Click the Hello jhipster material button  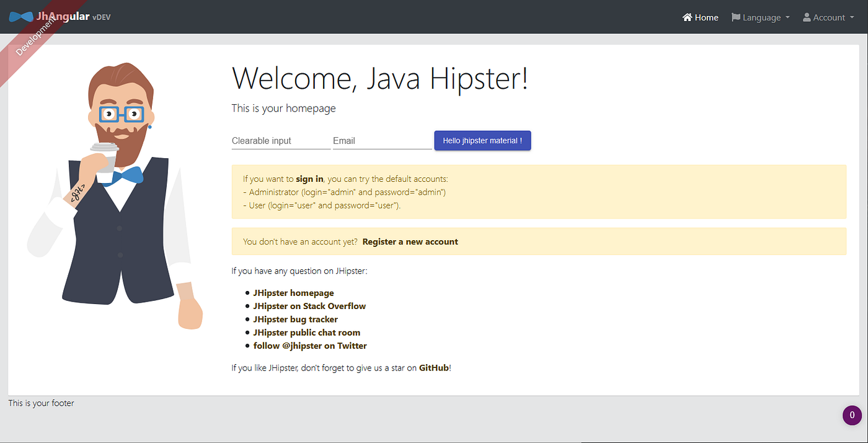[x=482, y=141]
